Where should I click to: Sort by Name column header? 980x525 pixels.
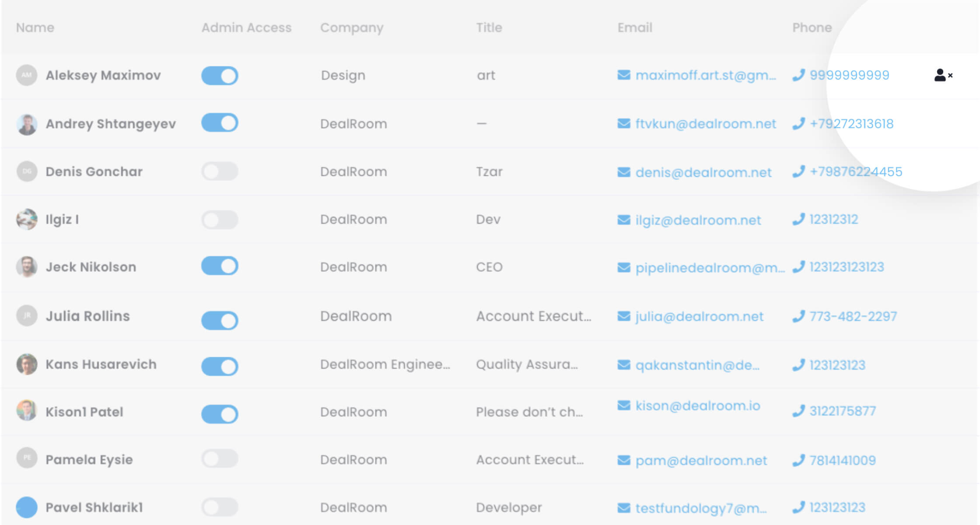35,28
